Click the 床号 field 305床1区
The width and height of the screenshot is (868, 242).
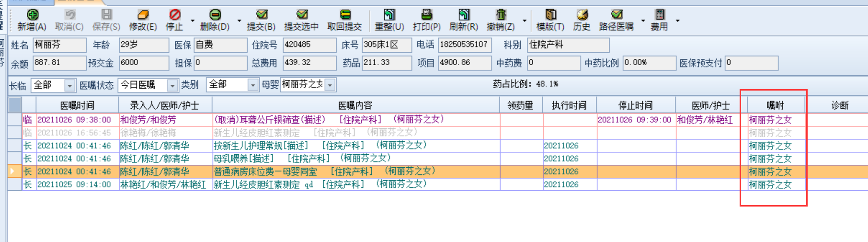(x=387, y=45)
